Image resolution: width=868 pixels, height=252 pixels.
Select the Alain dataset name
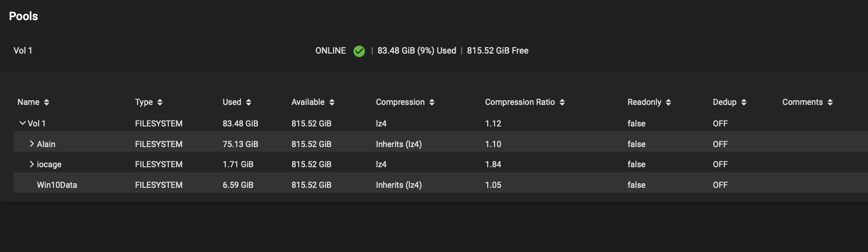(46, 144)
